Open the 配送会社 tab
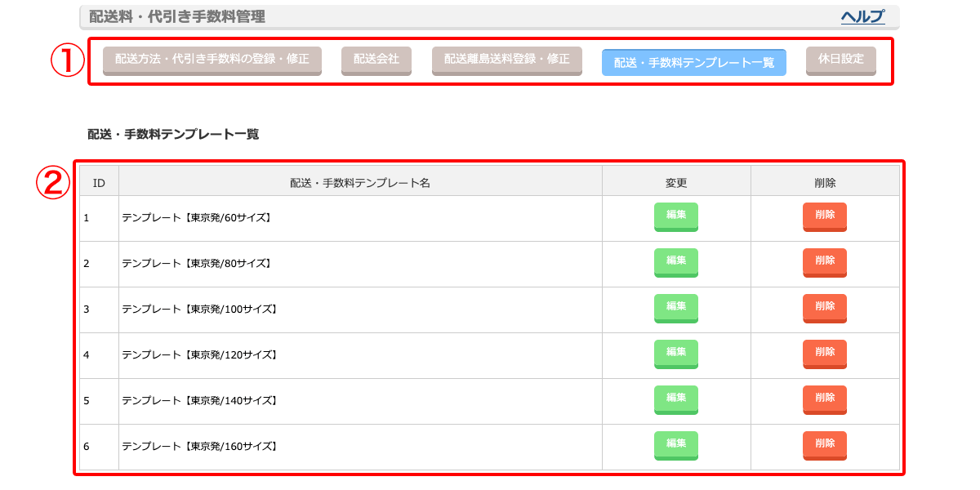The width and height of the screenshot is (980, 490). point(376,61)
